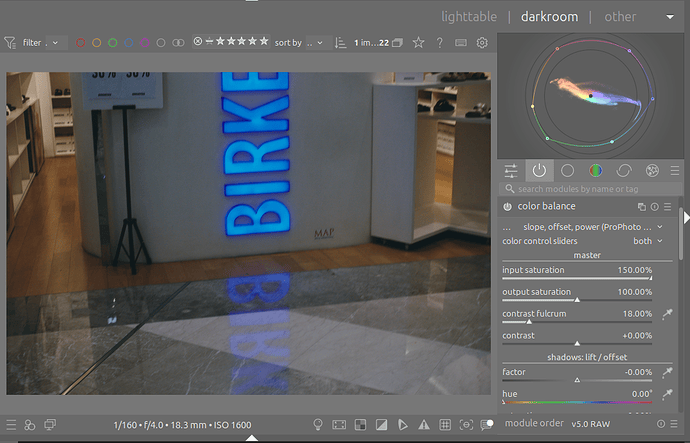Toggle high quality processing icon
This screenshot has height=443, width=690.
pos(339,425)
